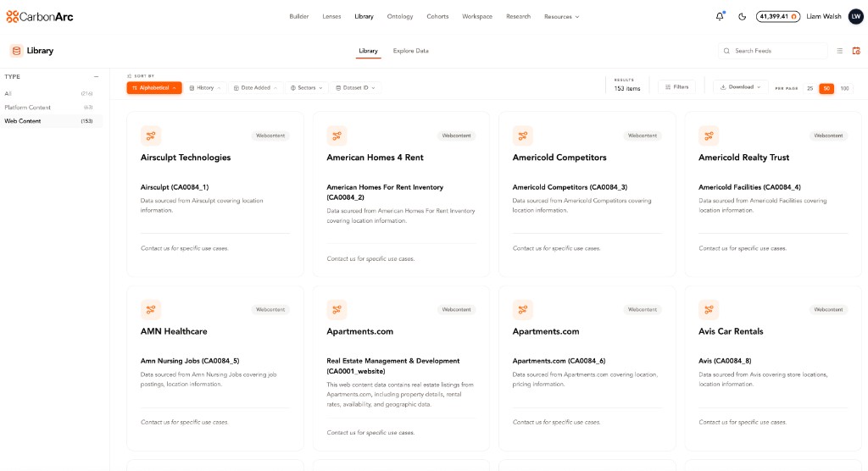Screen dimensions: 868x471
Task: Click the Real Estate Management Apartments.com card icon
Action: (337, 310)
